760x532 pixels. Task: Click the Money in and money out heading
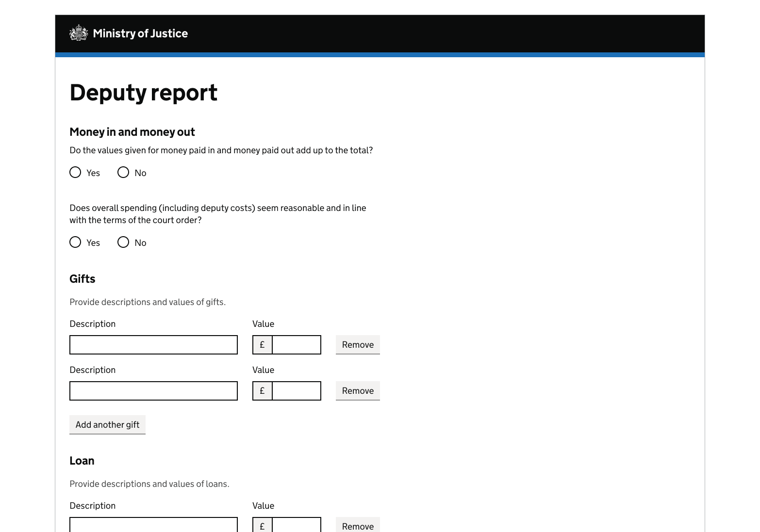pos(132,132)
